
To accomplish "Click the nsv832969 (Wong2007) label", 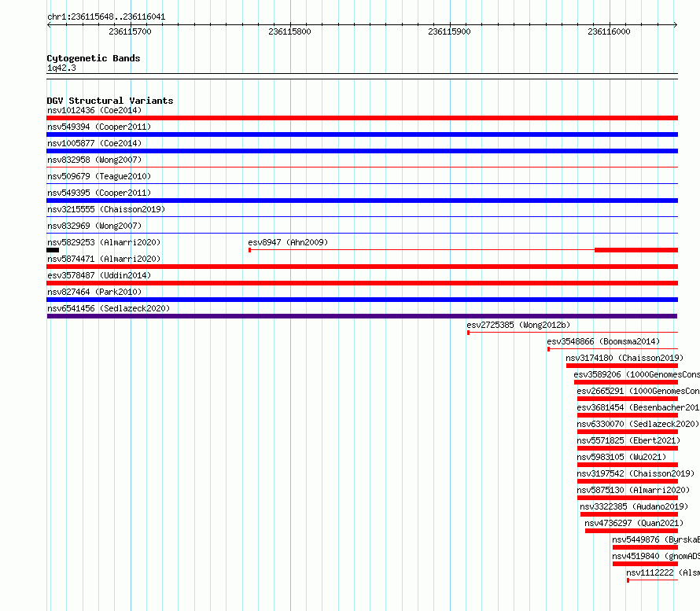I will pos(94,226).
